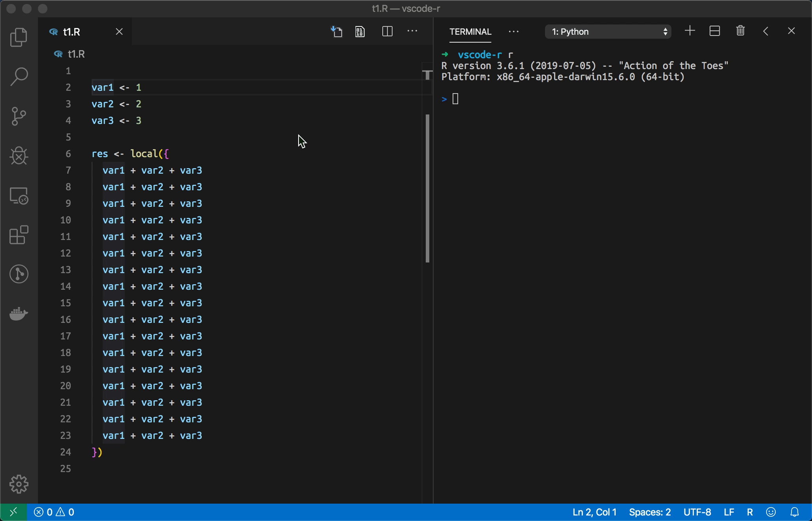
Task: Toggle terminal panel position with chevron
Action: click(766, 31)
